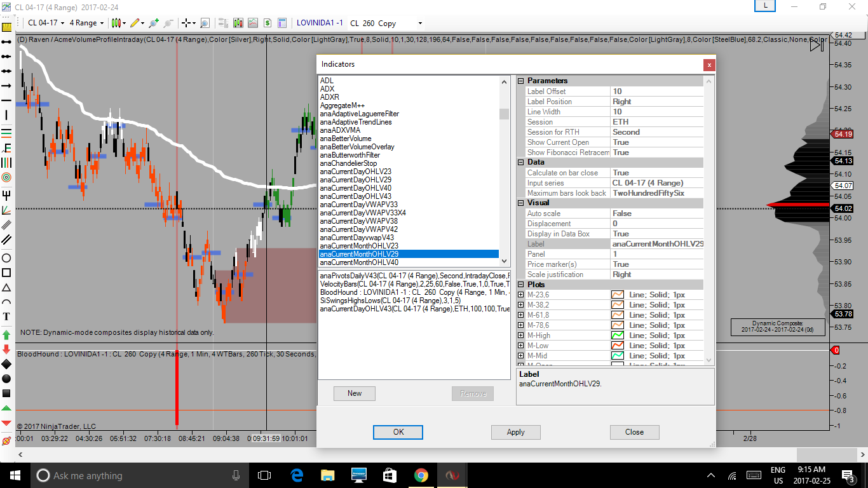The height and width of the screenshot is (488, 868).
Task: Select the vertical line drawing tool
Action: pyautogui.click(x=7, y=115)
